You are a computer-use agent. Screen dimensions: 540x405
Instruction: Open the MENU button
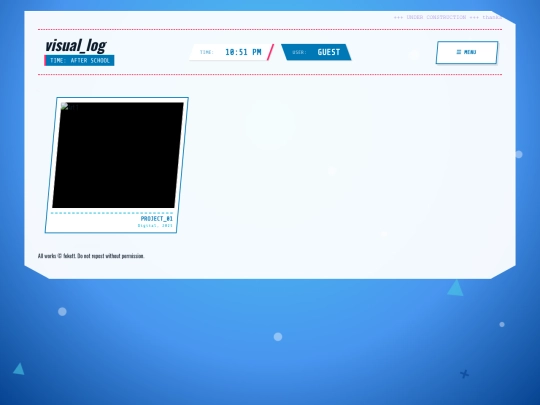(467, 52)
